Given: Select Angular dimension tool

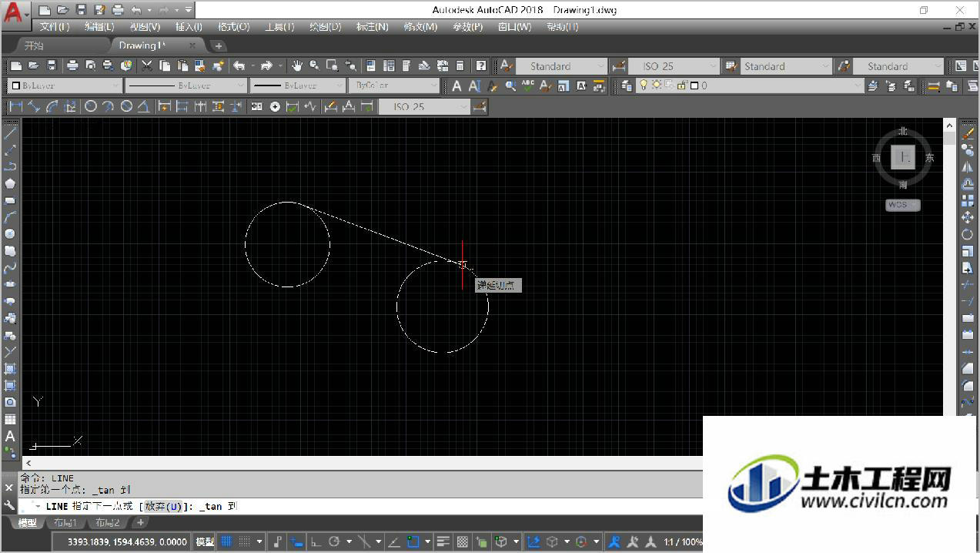Looking at the screenshot, I should pos(144,106).
